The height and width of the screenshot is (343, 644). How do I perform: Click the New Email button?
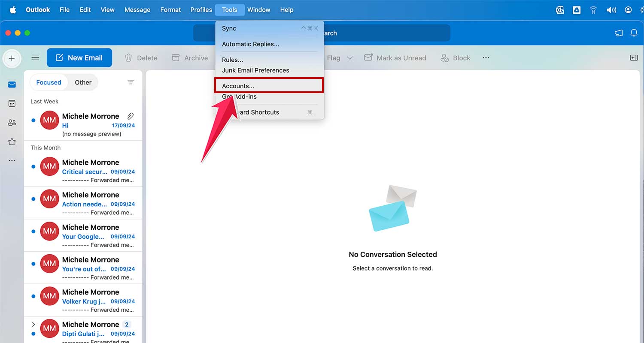click(79, 57)
